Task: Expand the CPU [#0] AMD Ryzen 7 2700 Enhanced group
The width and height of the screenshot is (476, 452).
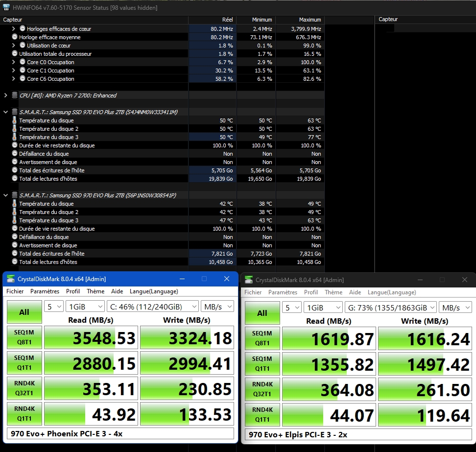Action: (x=5, y=95)
